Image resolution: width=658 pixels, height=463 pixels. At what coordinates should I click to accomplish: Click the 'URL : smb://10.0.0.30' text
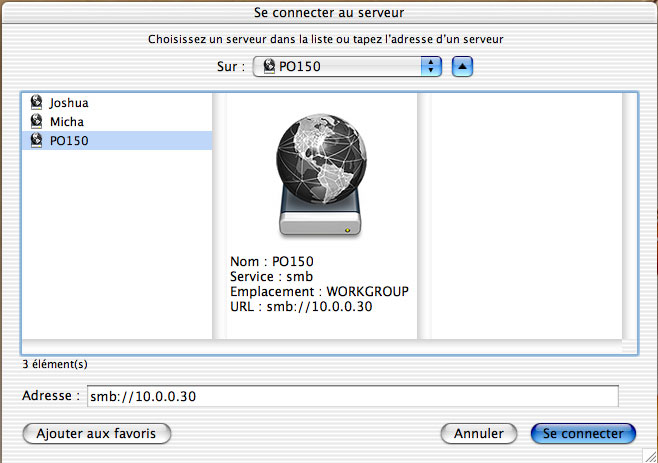[x=301, y=306]
